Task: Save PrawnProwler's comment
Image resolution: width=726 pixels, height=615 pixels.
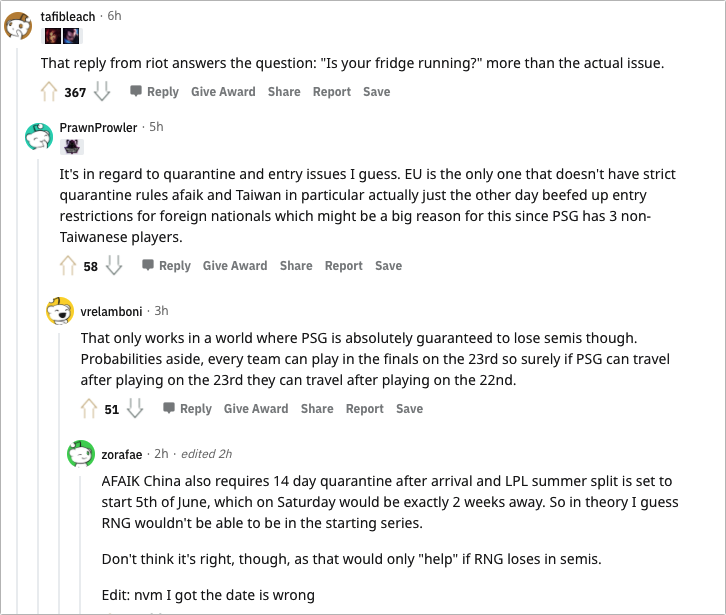Action: (388, 266)
